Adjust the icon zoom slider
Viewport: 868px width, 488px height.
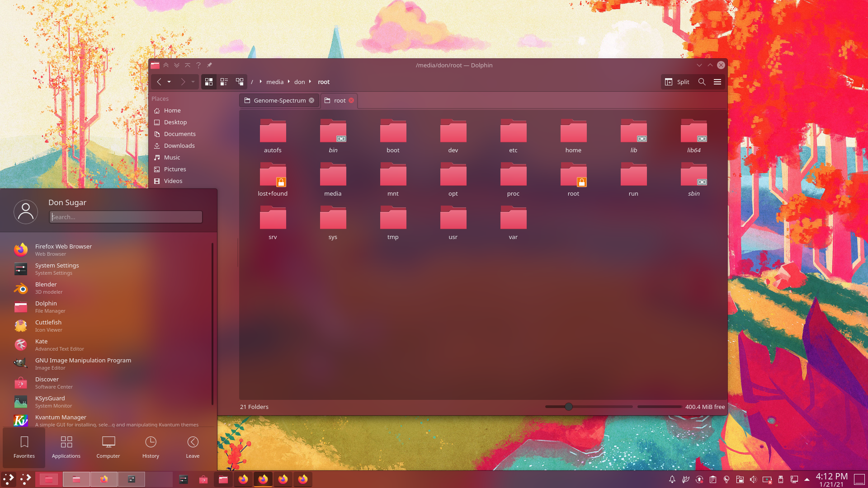click(x=569, y=407)
